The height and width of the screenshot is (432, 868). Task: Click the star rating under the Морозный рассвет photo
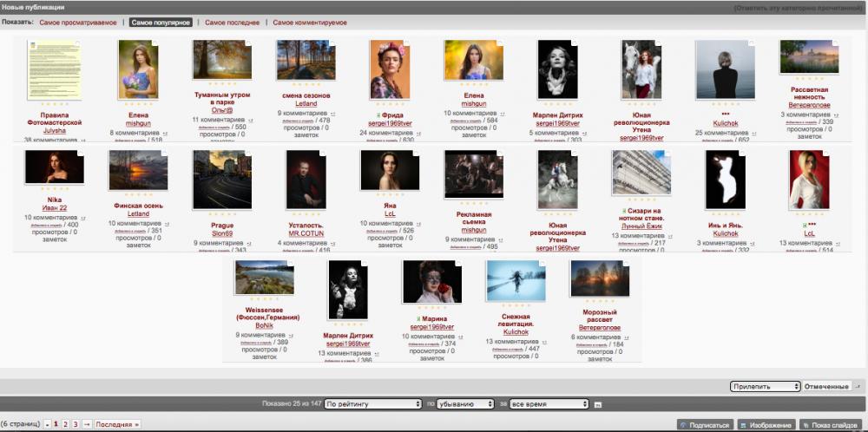point(600,302)
